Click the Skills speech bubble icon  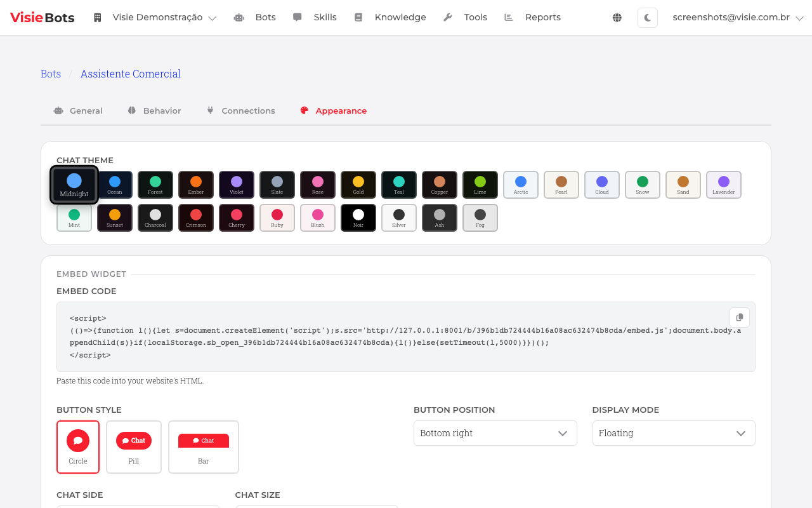pos(297,17)
